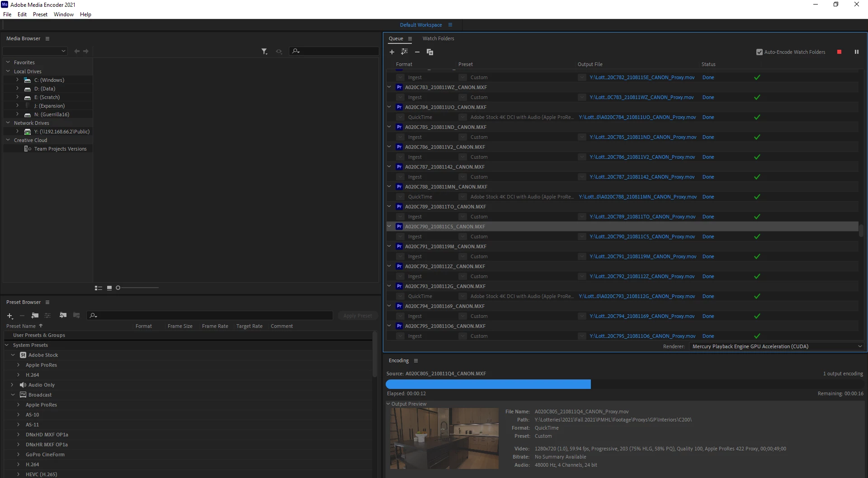The height and width of the screenshot is (478, 868).
Task: Sort presets by Preset Name column
Action: click(x=21, y=327)
